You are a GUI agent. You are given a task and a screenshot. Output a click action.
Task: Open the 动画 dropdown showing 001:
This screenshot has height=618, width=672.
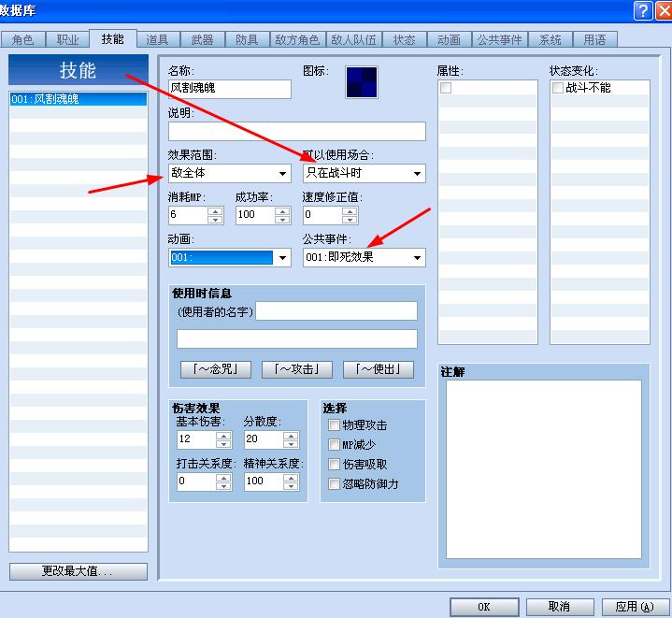[230, 257]
